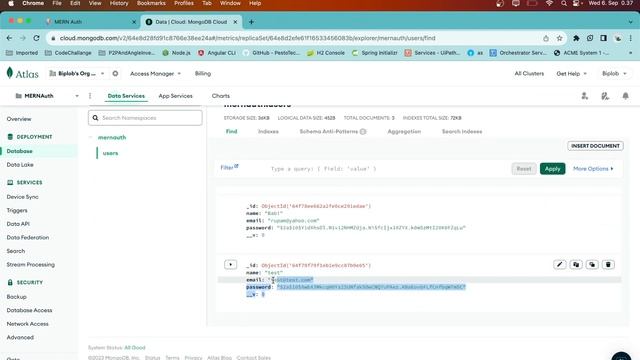
Task: Bookmark this page with the star icon
Action: click(560, 38)
